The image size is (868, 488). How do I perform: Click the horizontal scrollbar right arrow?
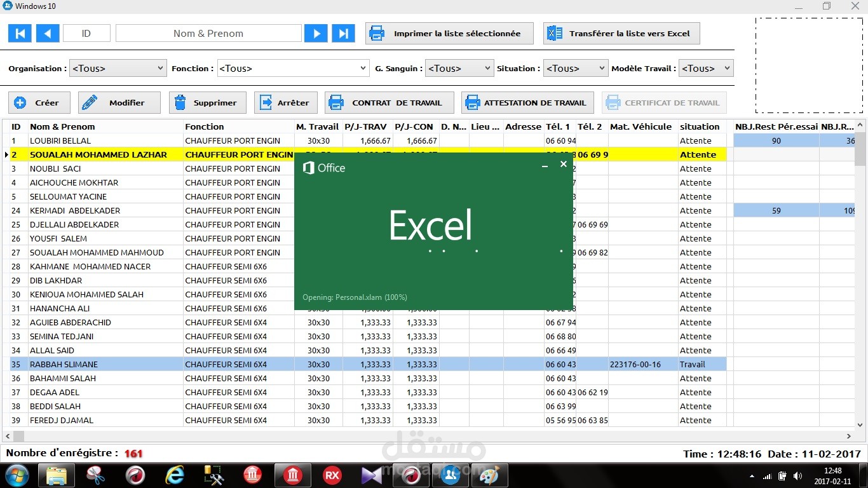pos(849,436)
